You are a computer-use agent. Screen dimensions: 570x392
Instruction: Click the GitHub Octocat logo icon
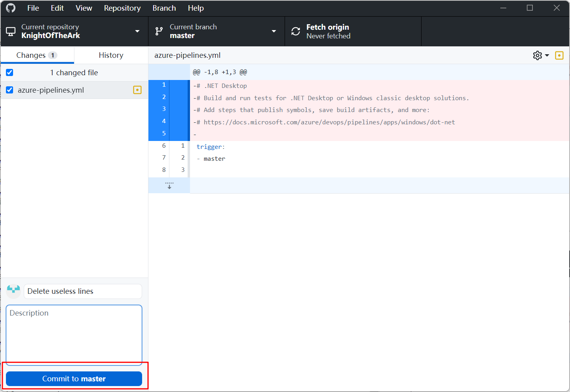[11, 8]
